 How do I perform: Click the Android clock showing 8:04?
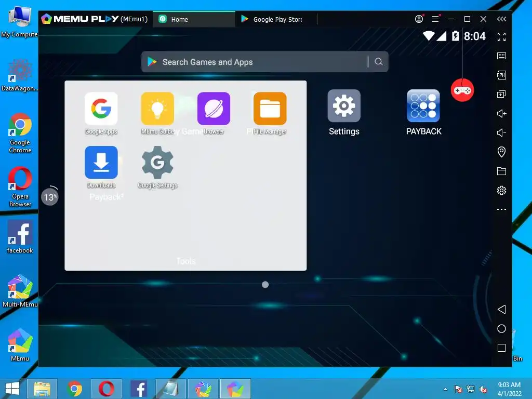[475, 36]
